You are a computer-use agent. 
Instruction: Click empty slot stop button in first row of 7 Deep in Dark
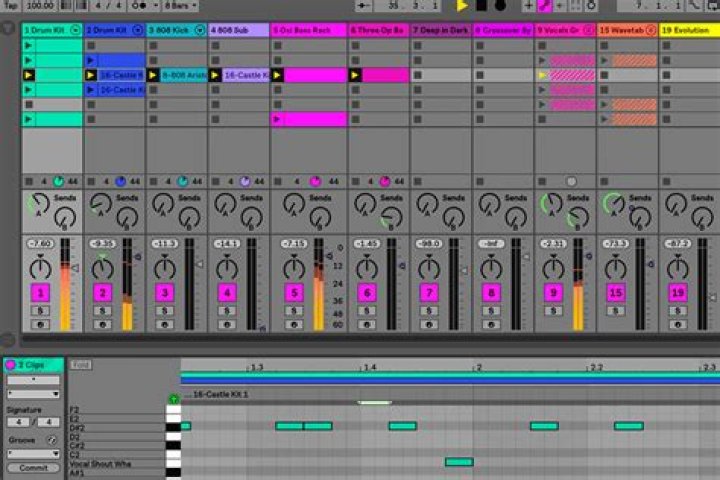418,45
